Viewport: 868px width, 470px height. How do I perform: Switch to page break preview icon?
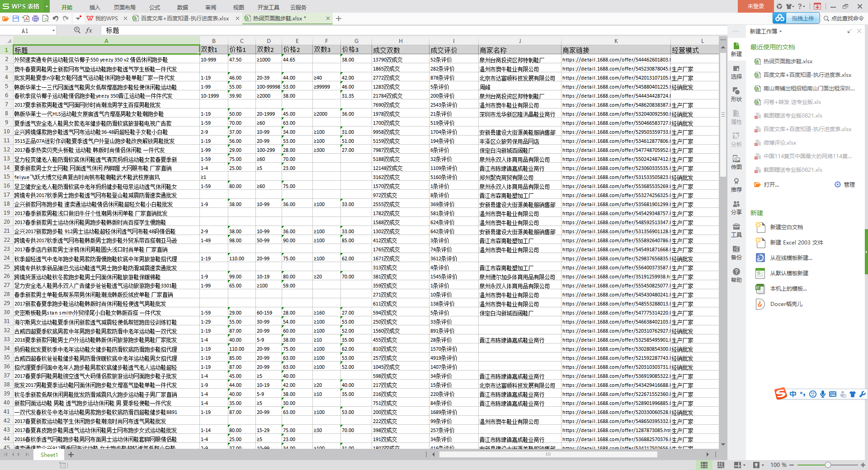pyautogui.click(x=721, y=465)
